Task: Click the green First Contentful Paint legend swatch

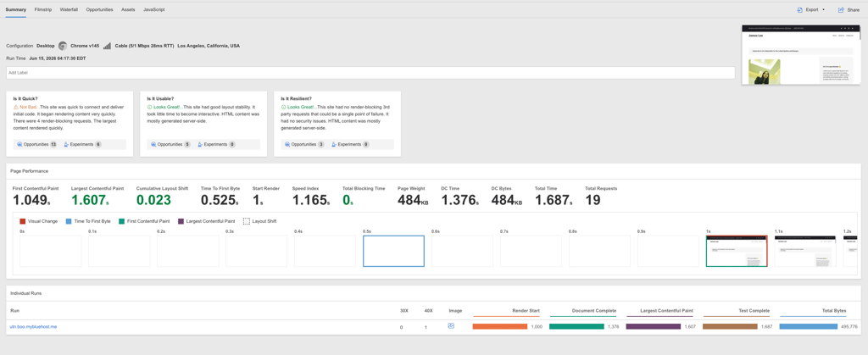Action: tap(121, 221)
